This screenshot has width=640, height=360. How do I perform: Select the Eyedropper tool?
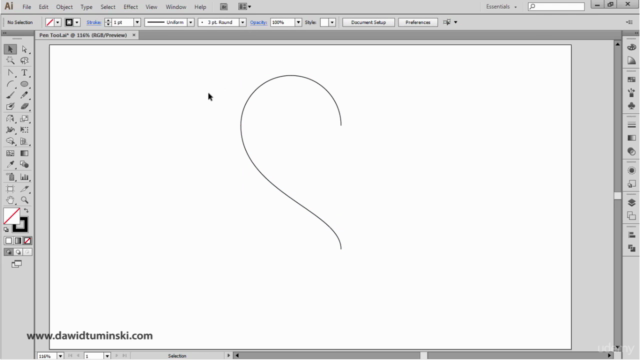pos(10,164)
